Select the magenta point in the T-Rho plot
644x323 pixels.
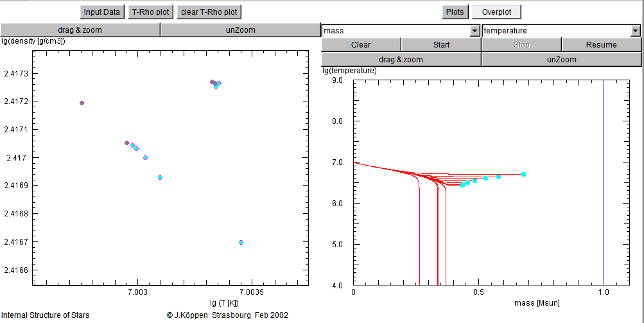coord(241,242)
